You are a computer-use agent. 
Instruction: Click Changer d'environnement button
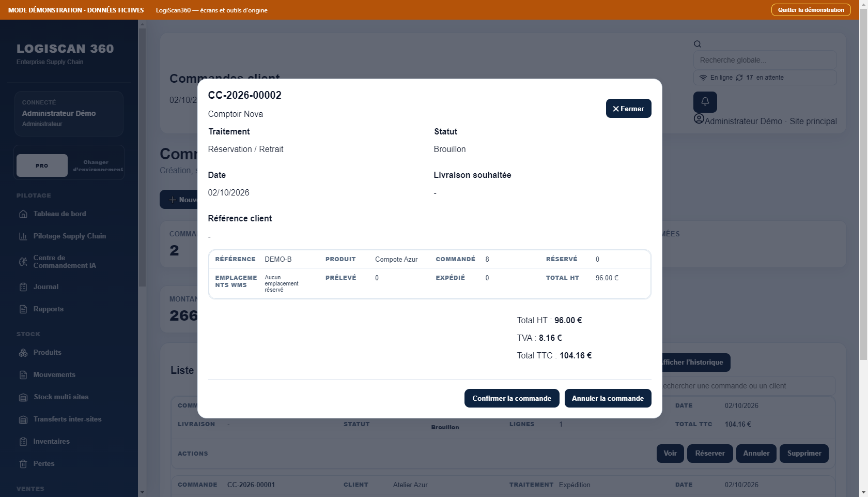coord(98,165)
